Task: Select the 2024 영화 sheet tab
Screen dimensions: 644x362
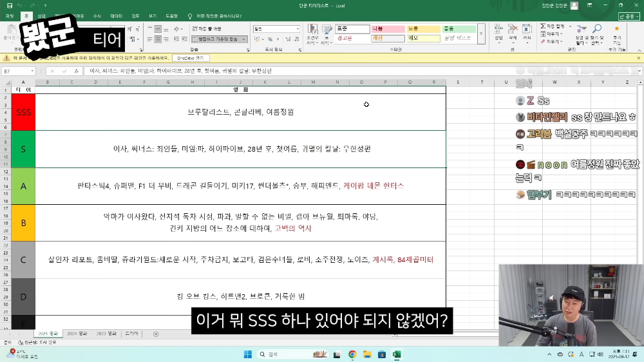Action: tap(77, 334)
